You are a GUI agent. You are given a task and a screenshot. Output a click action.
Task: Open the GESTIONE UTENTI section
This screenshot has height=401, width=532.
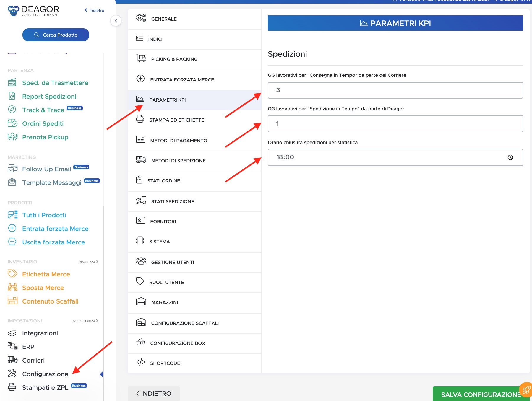[x=194, y=262]
